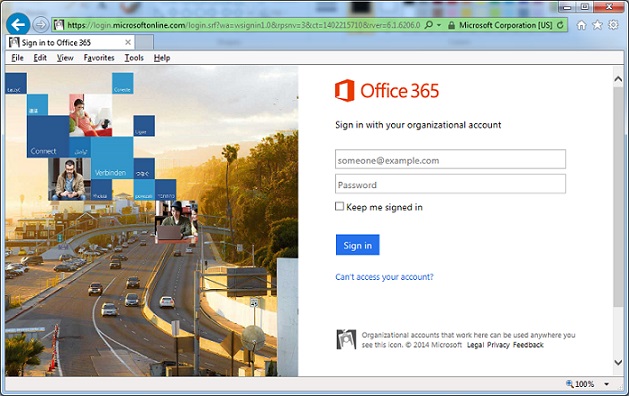Click the blue Sign in button
Viewport: 629px width, 396px height.
357,245
